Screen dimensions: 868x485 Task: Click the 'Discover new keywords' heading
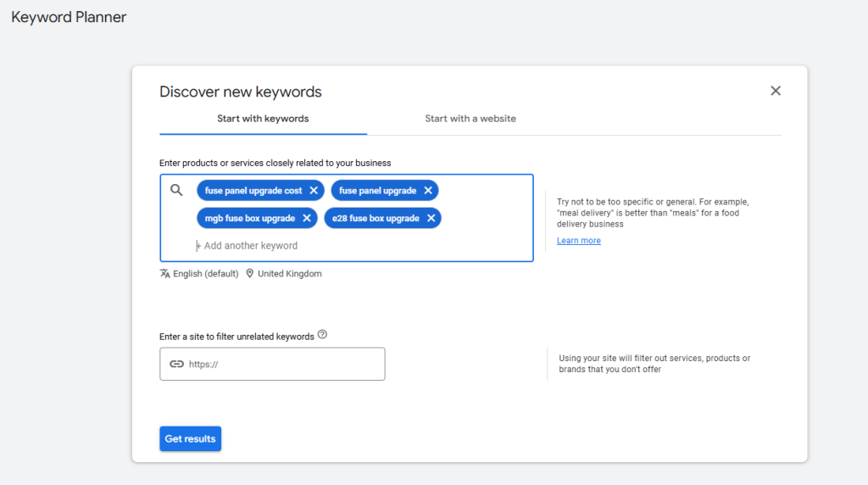pos(240,92)
